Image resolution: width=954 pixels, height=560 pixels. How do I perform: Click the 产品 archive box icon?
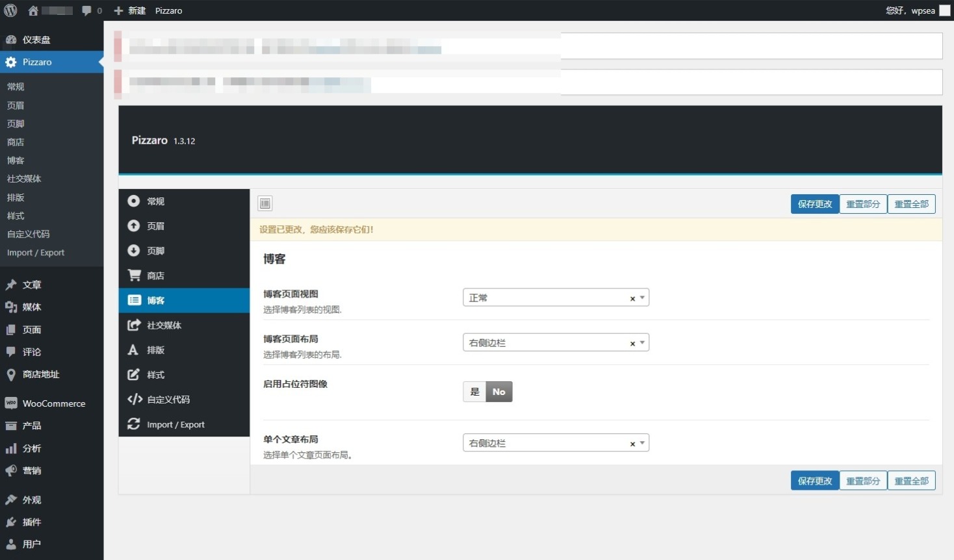click(x=11, y=426)
